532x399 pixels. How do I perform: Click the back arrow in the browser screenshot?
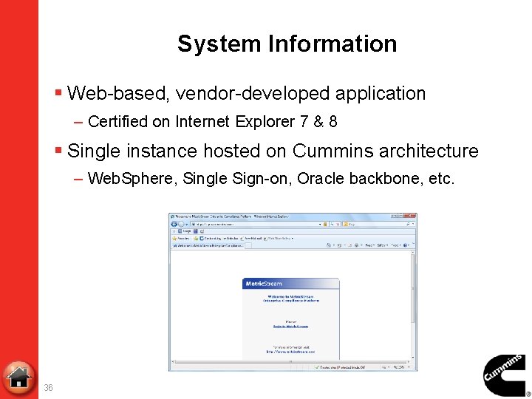(174, 224)
